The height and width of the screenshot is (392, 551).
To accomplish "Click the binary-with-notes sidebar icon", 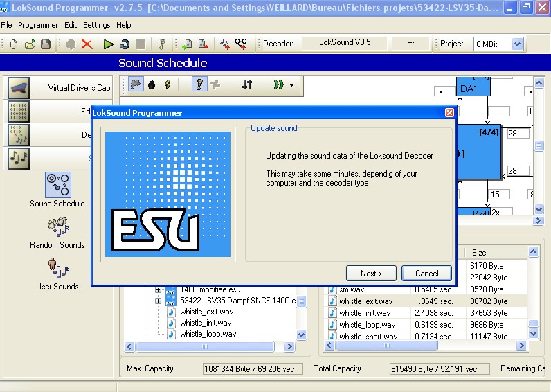I will tap(19, 134).
